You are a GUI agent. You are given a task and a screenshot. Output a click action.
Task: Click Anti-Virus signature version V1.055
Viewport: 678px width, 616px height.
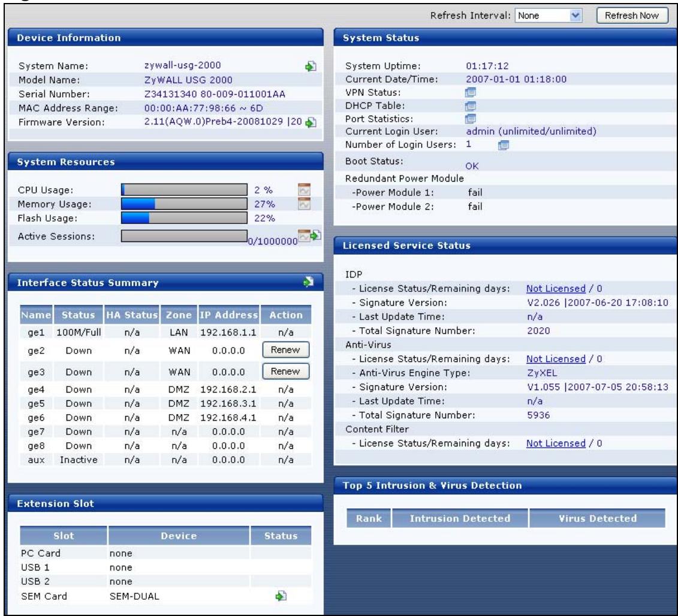(x=598, y=387)
